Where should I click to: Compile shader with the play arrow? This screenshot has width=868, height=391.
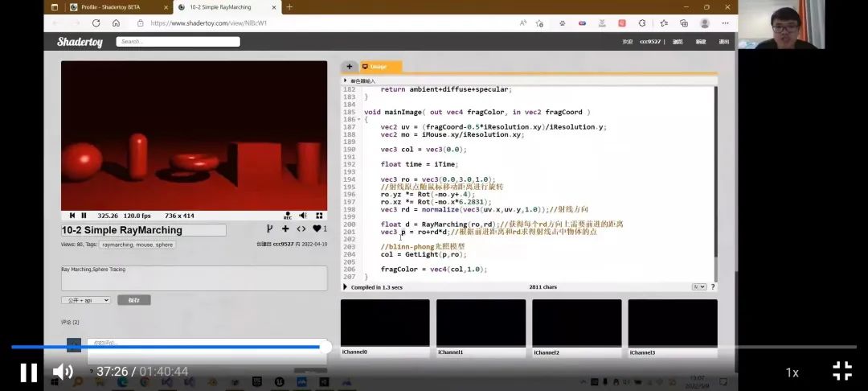(x=346, y=287)
